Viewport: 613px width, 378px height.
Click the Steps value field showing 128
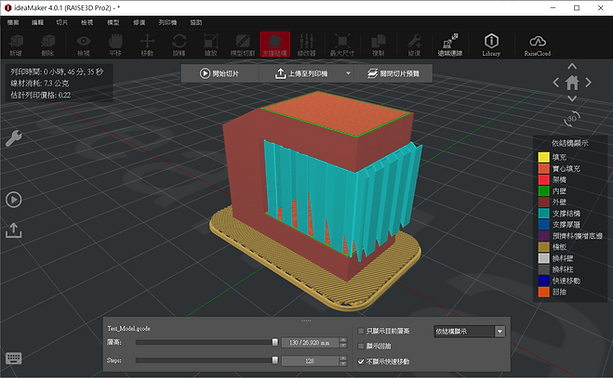[310, 360]
